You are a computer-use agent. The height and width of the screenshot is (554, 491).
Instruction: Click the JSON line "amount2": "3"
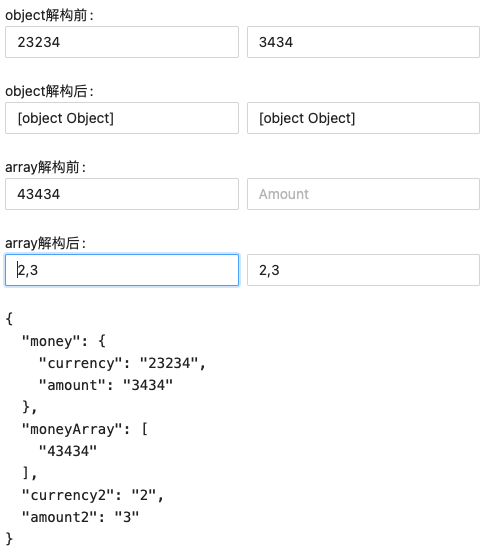point(81,517)
